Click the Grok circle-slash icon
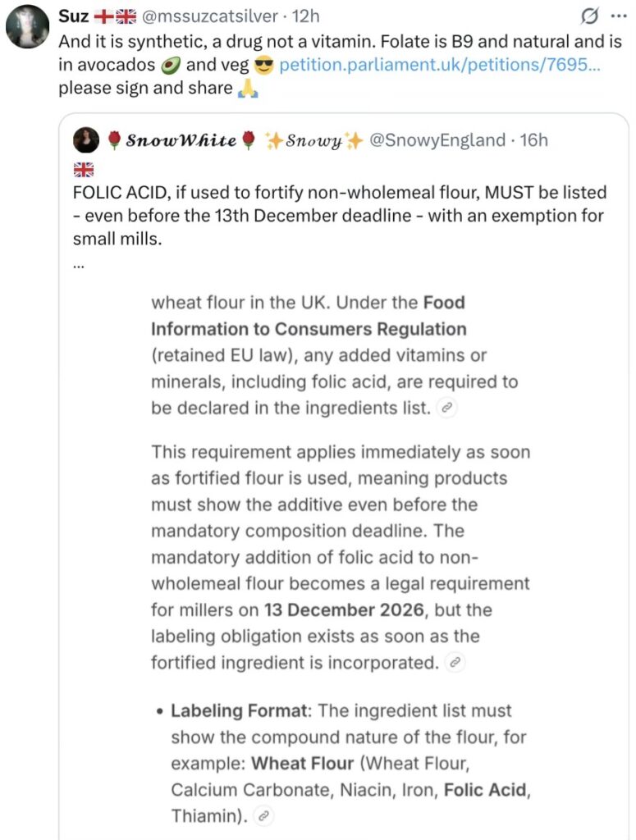Viewport: 636px width, 840px height. click(589, 17)
